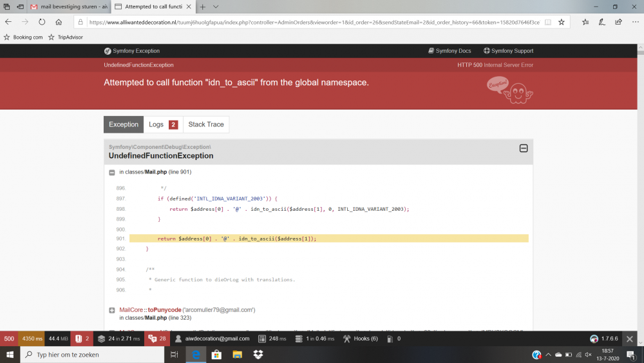
Task: Open the Booking.com favorite
Action: pyautogui.click(x=23, y=37)
